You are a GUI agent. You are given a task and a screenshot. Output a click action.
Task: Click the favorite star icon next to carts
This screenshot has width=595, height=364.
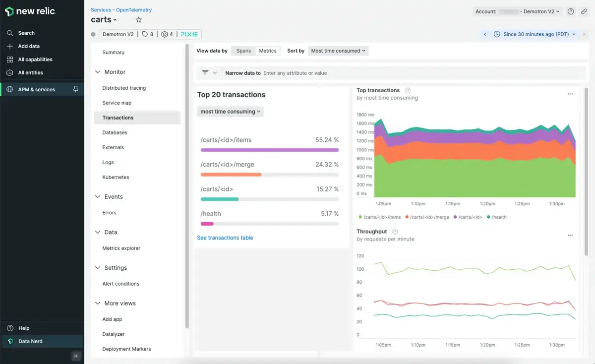point(139,20)
